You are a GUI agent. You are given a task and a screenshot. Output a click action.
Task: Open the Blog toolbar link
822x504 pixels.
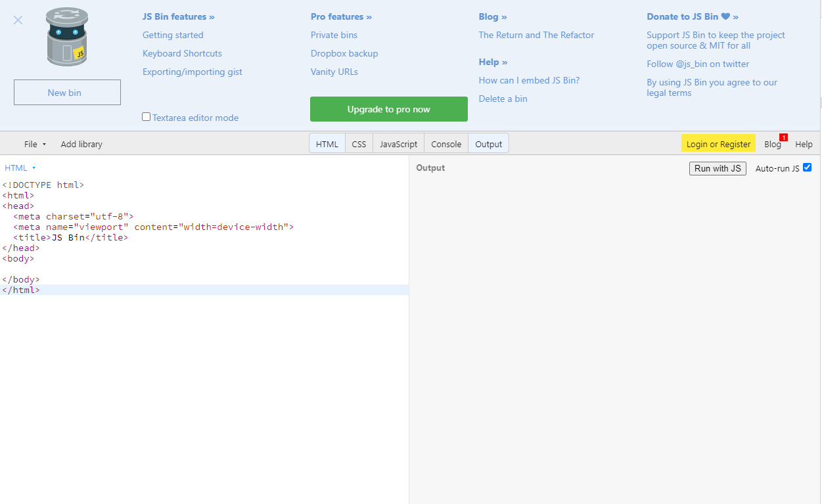(773, 144)
